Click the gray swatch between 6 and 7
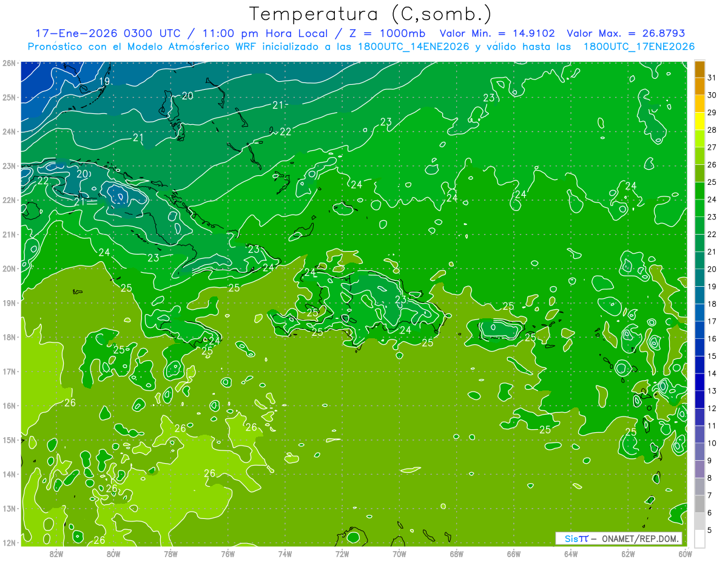The height and width of the screenshot is (562, 728). pyautogui.click(x=700, y=504)
